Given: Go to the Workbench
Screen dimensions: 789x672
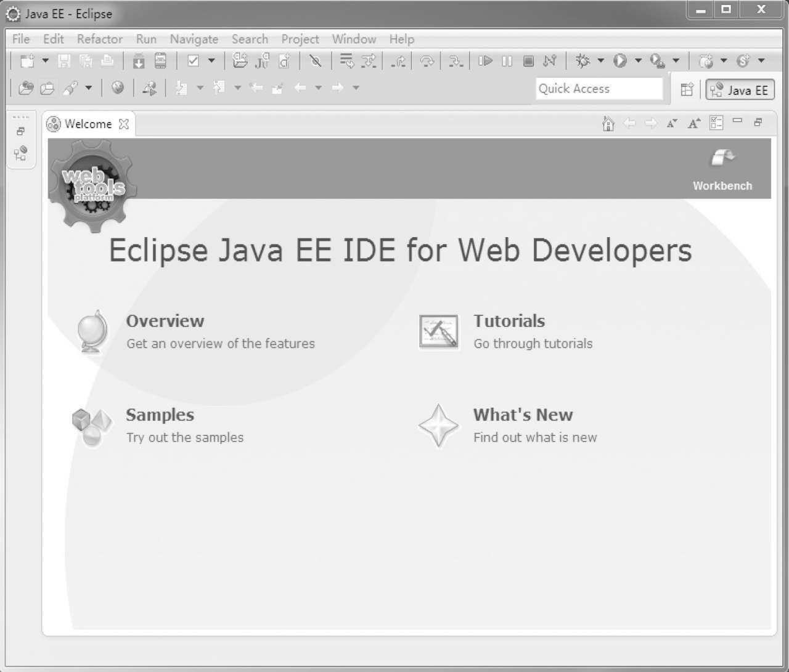Looking at the screenshot, I should [x=722, y=170].
